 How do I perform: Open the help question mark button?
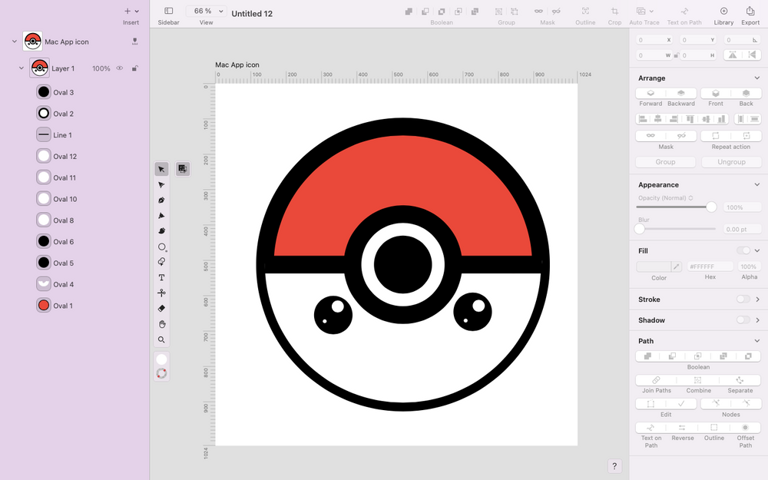pos(614,466)
